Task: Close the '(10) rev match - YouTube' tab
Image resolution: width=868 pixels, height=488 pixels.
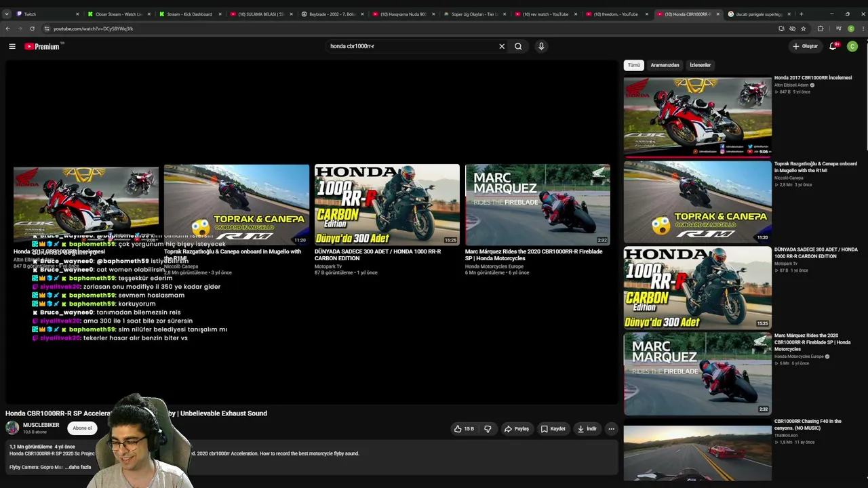Action: coord(575,14)
